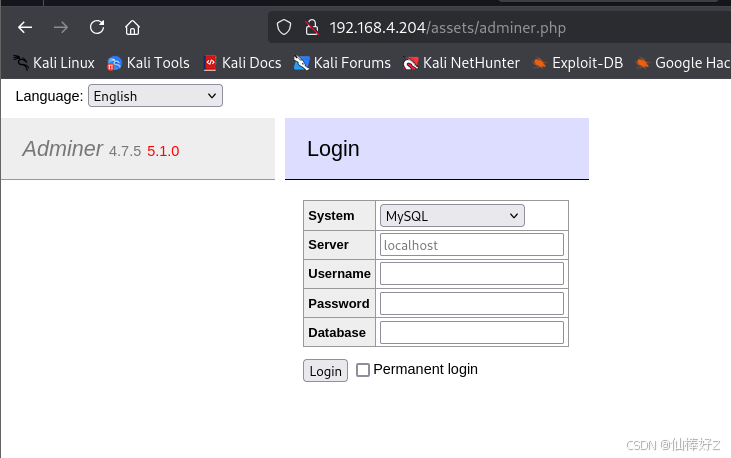Select the 4.7.5 version text

[x=125, y=151]
